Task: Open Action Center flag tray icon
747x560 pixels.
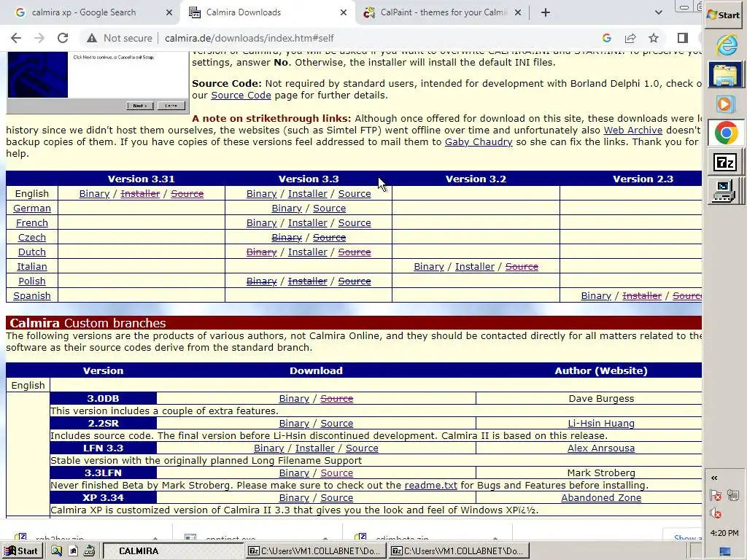Action: click(715, 495)
